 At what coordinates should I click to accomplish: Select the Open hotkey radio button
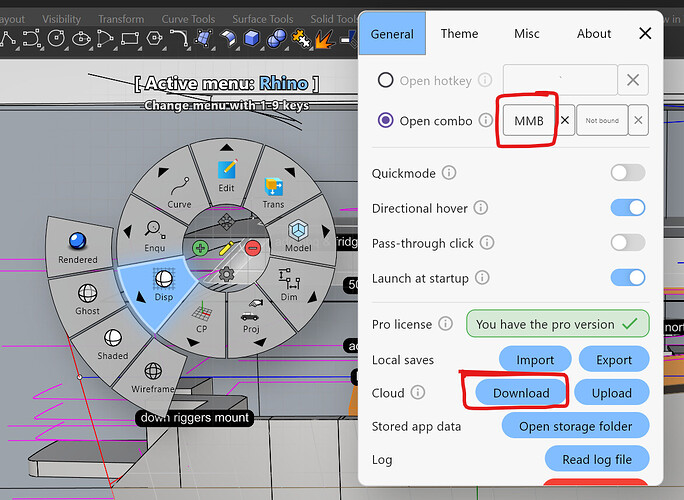click(x=386, y=80)
